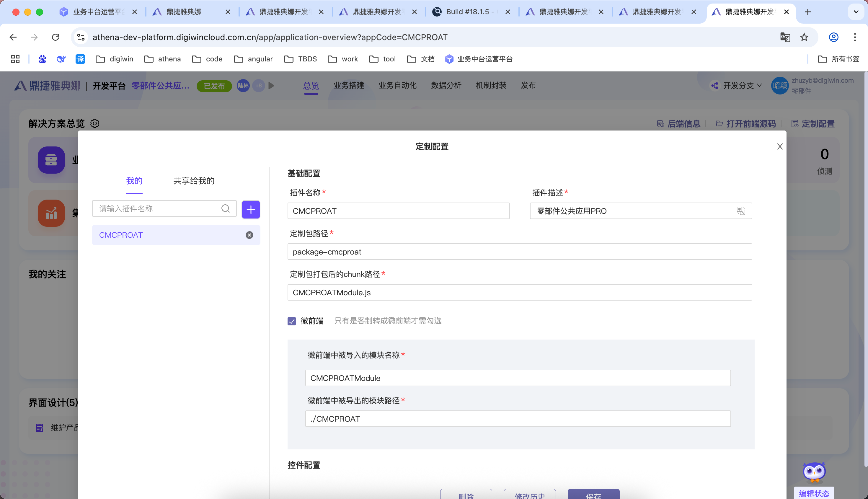Viewport: 868px width, 499px height.
Task: Toggle the 微前端 checkbox
Action: [x=292, y=321]
